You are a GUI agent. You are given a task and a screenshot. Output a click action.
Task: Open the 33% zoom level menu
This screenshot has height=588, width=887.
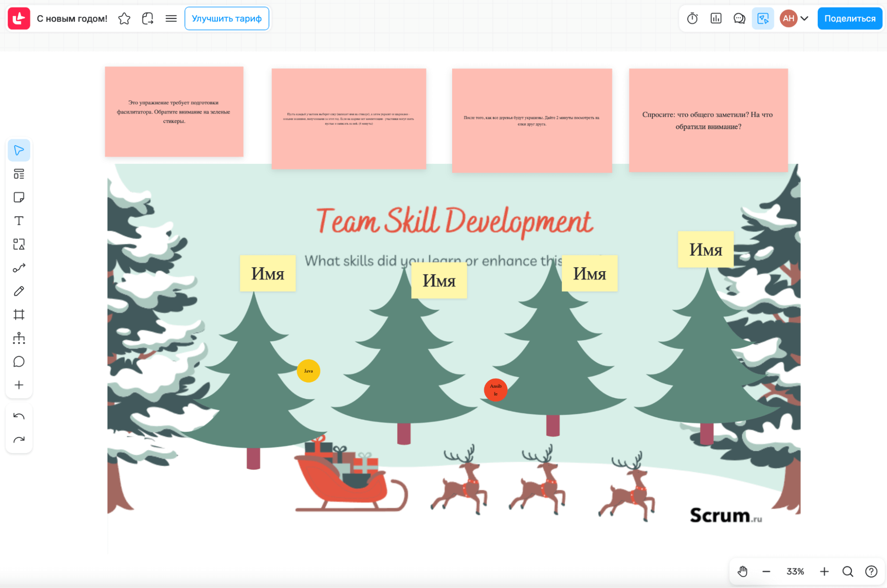coord(795,571)
